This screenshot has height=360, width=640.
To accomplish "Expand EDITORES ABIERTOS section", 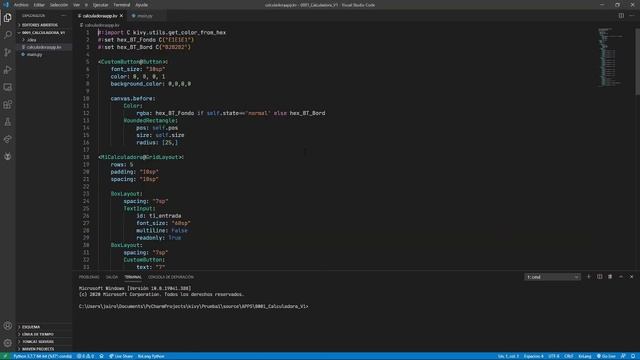I will pos(40,25).
